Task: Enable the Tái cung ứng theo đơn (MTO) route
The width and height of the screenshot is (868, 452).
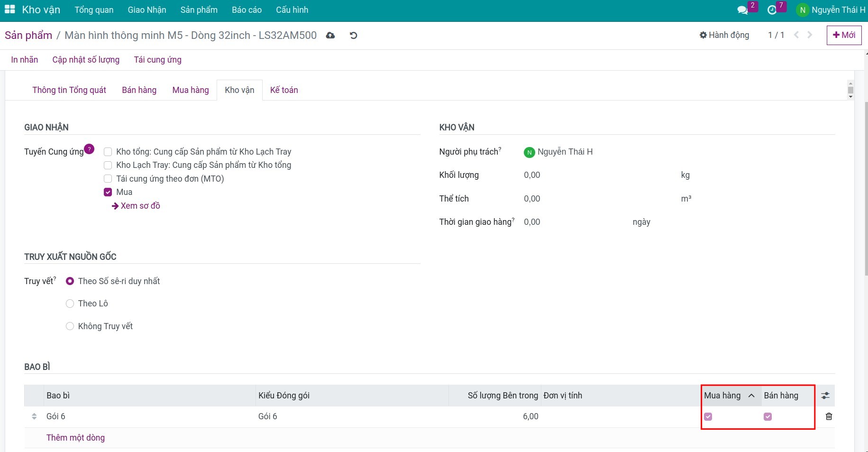Action: [108, 179]
